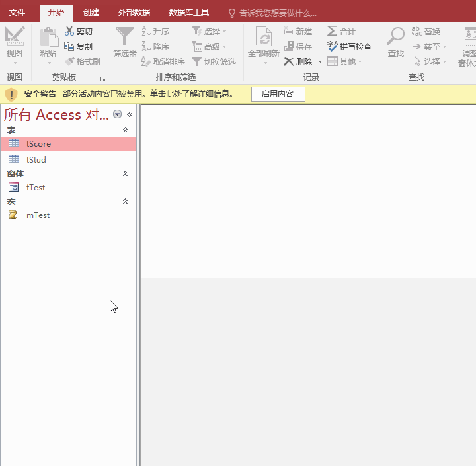
Task: Click the security warning shield icon
Action: click(11, 94)
